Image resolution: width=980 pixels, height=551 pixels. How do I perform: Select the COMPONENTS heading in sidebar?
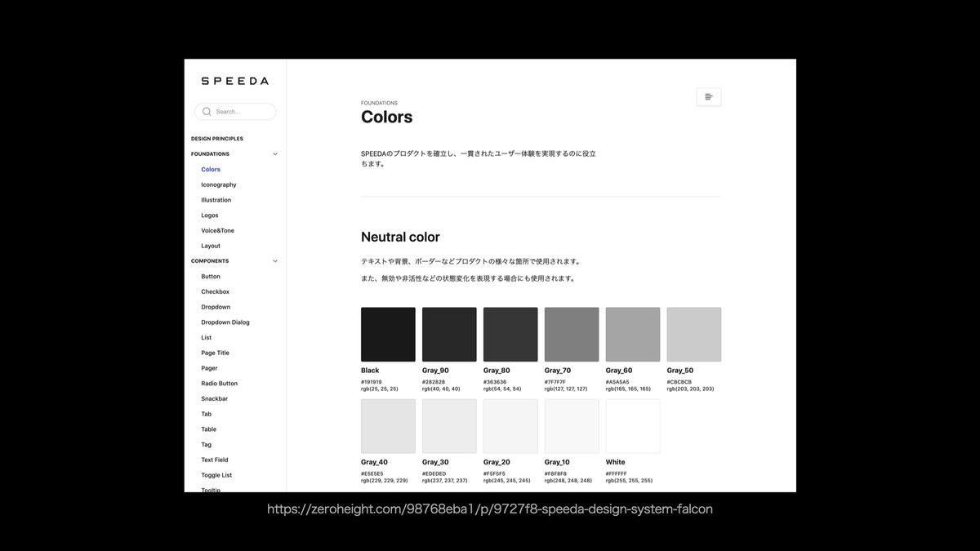pos(210,261)
